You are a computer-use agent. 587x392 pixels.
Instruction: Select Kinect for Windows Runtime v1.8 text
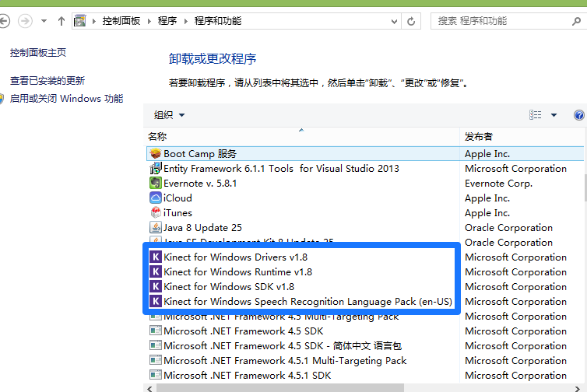[237, 272]
